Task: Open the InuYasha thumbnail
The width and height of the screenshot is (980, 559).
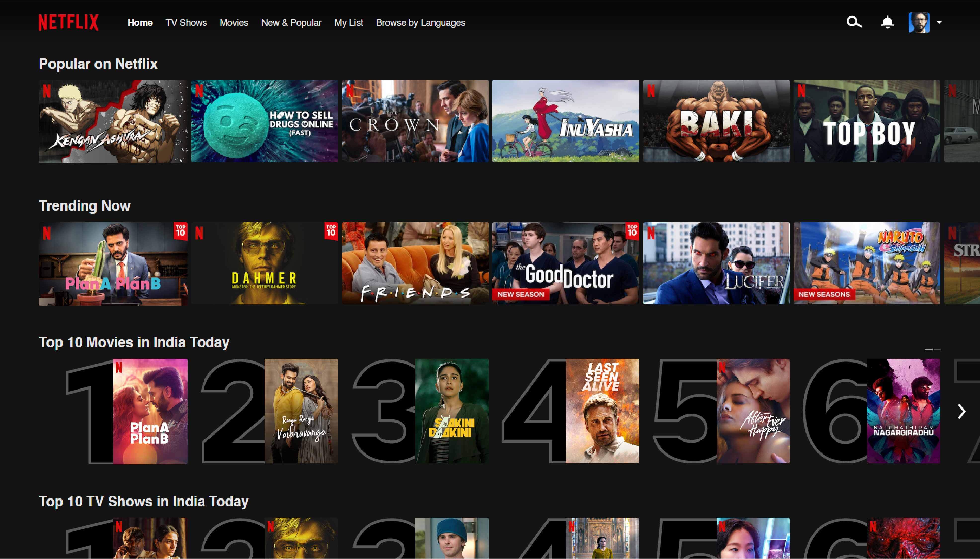Action: click(x=566, y=121)
